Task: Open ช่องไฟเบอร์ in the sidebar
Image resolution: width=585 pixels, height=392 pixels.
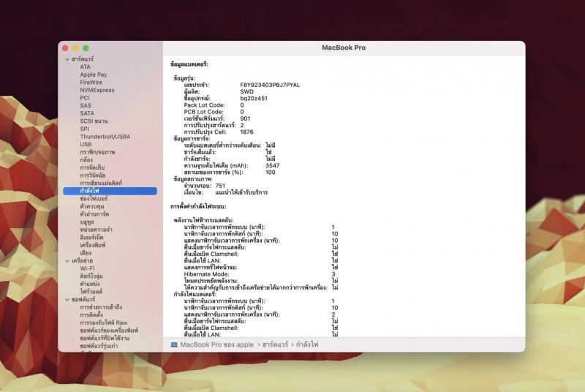Action: point(94,199)
